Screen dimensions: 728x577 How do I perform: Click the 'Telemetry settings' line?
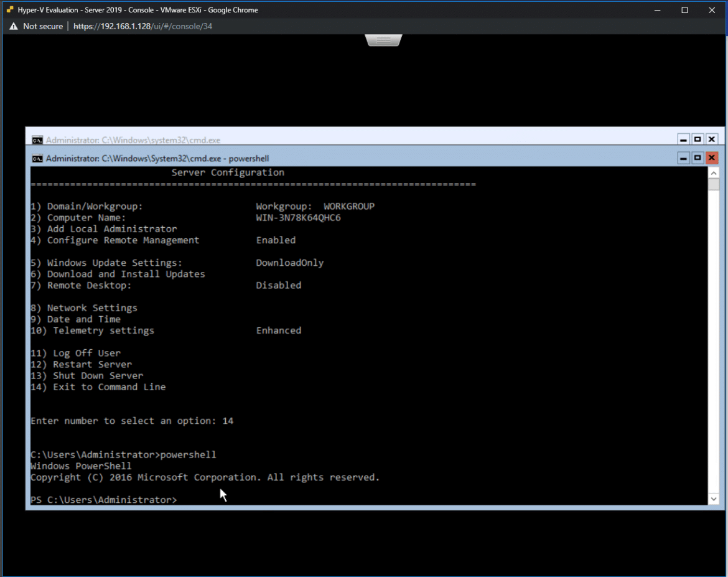92,331
